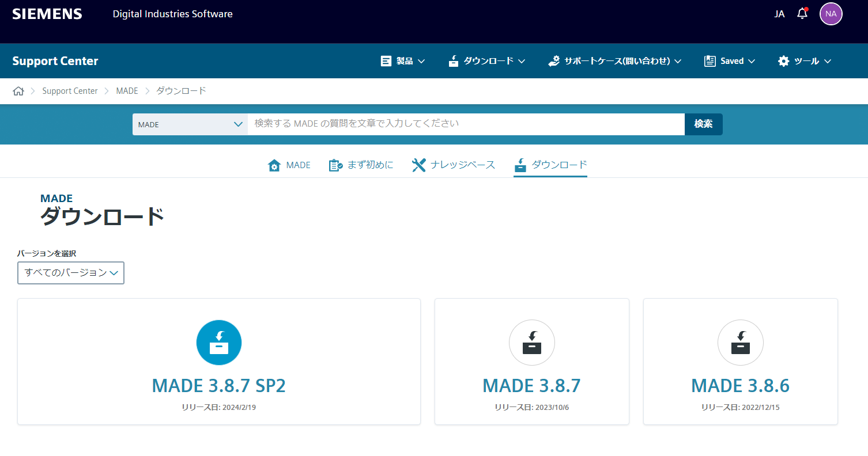Open the MADE 3.8.7 SP2 title link
The image size is (868, 456).
click(219, 386)
